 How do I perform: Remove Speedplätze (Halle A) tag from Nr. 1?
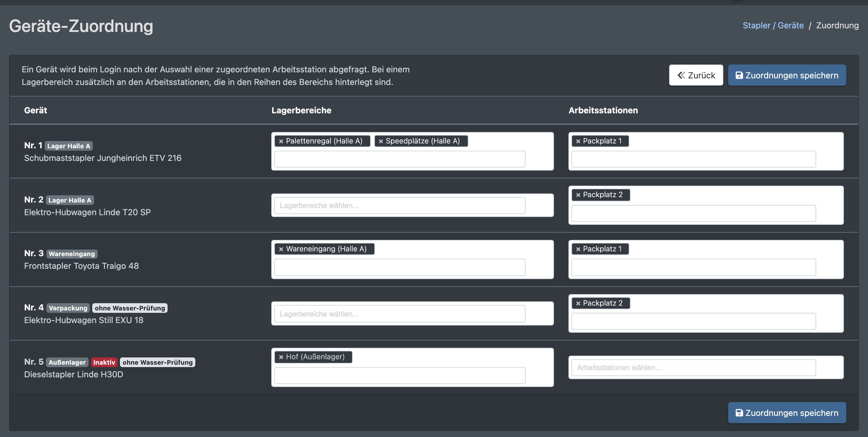(381, 141)
